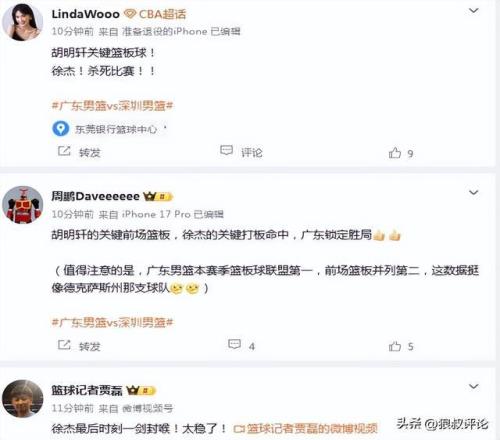Image resolution: width=500 pixels, height=440 pixels.
Task: Repost 周鹏Daveeeeee's post via 转发 icon
Action: pos(64,345)
